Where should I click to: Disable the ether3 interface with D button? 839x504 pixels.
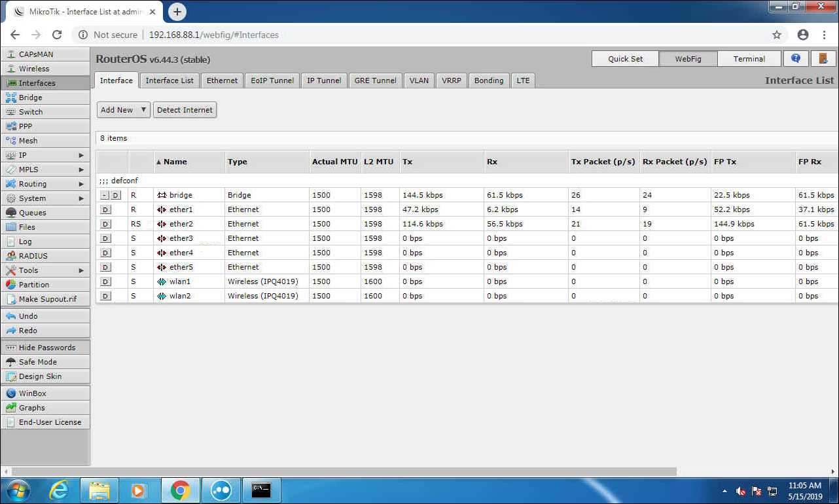point(105,238)
